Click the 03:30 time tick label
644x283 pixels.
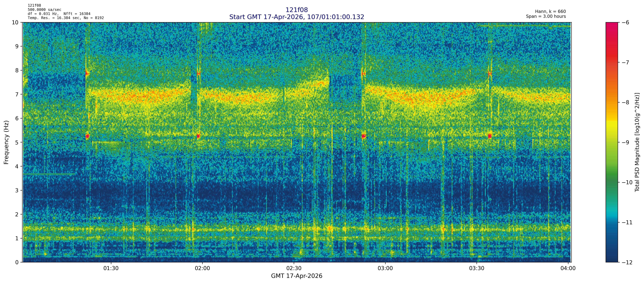tap(477, 269)
